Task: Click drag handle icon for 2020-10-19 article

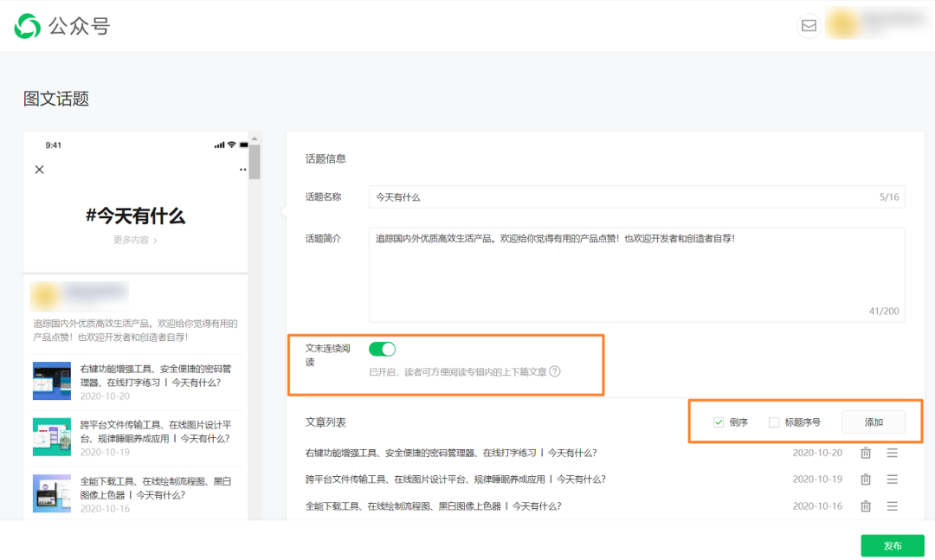Action: (x=892, y=480)
